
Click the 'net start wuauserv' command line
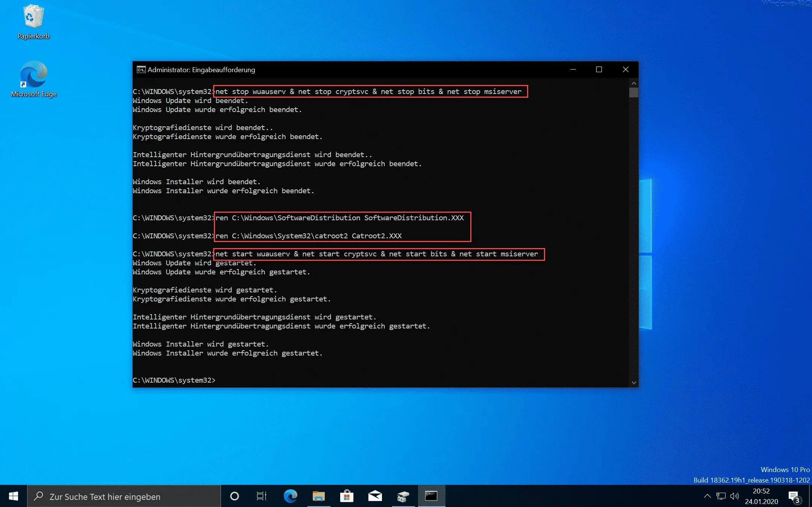(377, 254)
